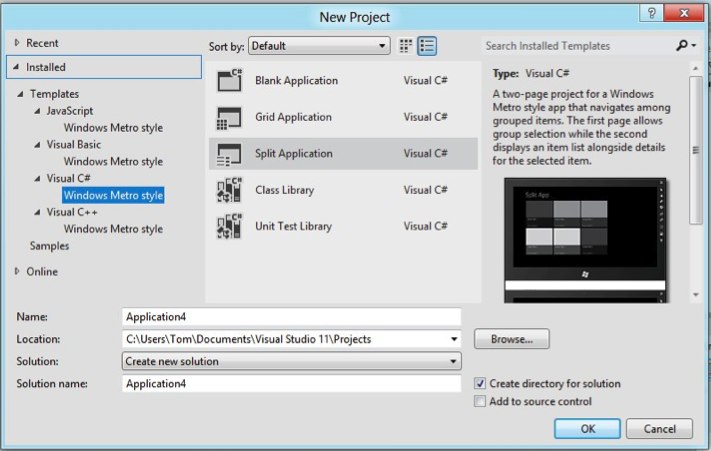Image resolution: width=711 pixels, height=451 pixels.
Task: Open the Location path dropdown
Action: pos(454,339)
